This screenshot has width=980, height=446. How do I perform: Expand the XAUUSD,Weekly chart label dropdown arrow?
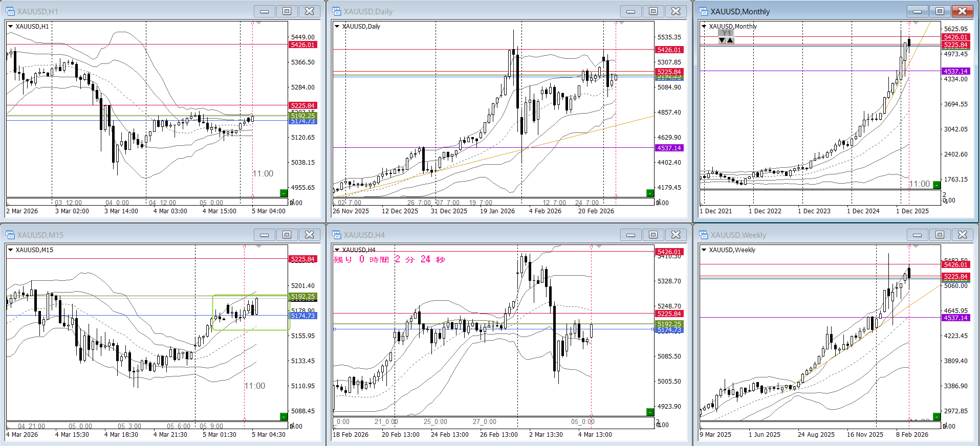tap(704, 250)
